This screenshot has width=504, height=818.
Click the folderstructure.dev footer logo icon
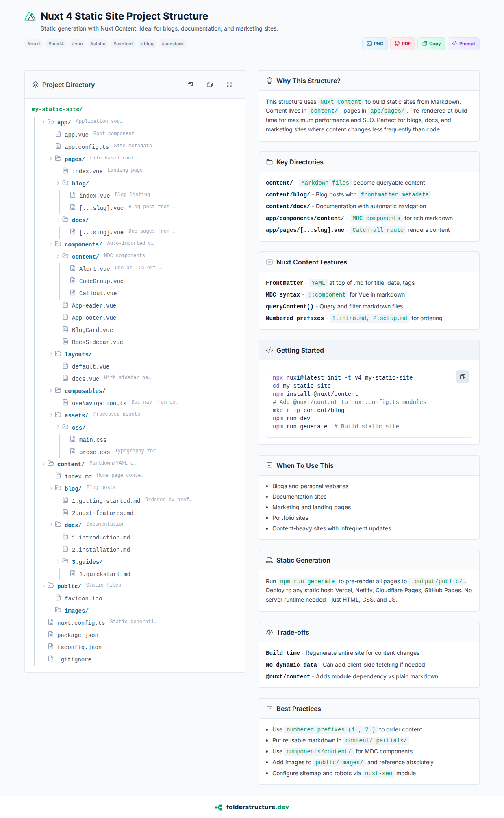219,807
